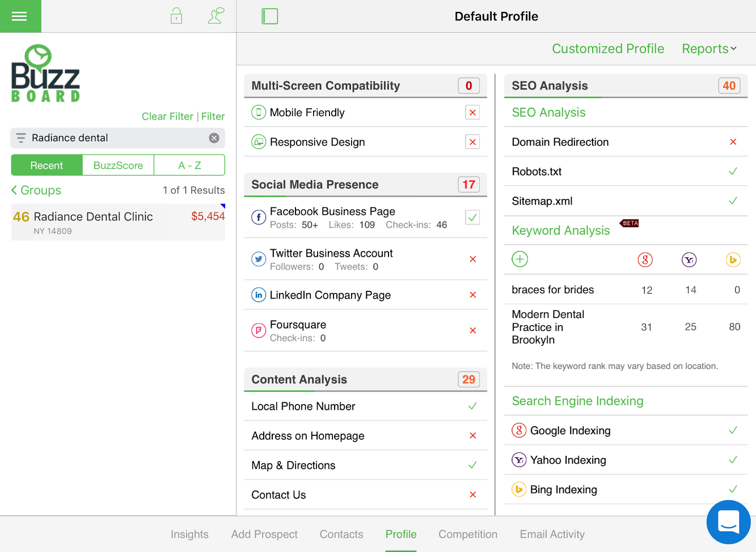
Task: Click the Clear Filter link
Action: [x=167, y=116]
